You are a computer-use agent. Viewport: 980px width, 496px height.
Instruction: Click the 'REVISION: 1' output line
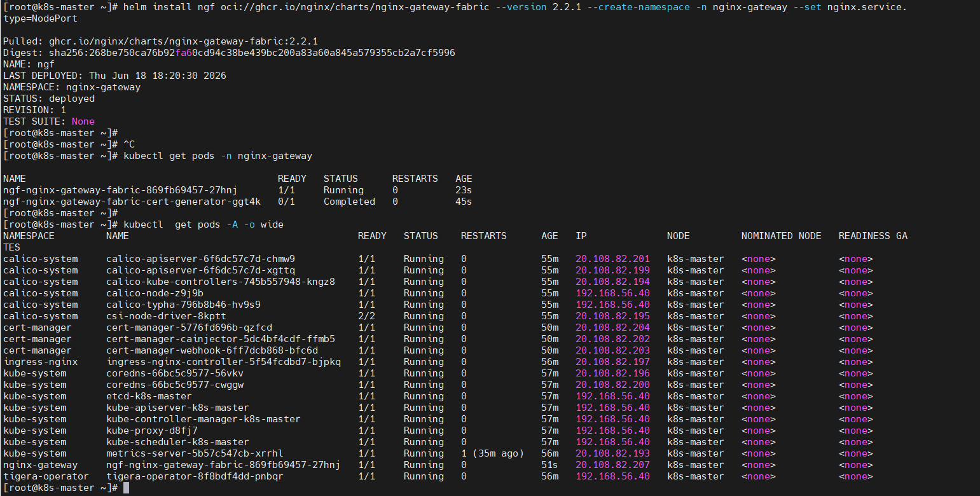pyautogui.click(x=34, y=110)
